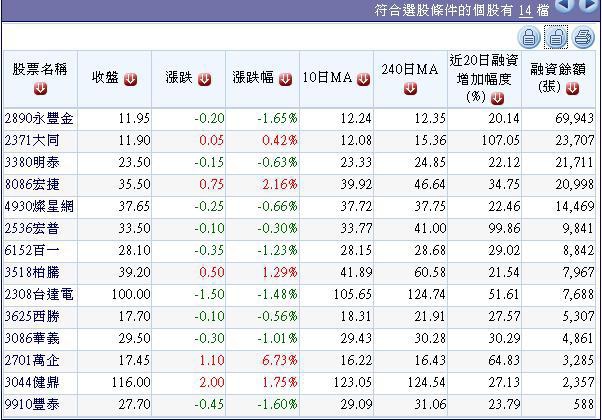This screenshot has width=602, height=420.
Task: Click the 漲跌幅 column header text
Action: [253, 78]
